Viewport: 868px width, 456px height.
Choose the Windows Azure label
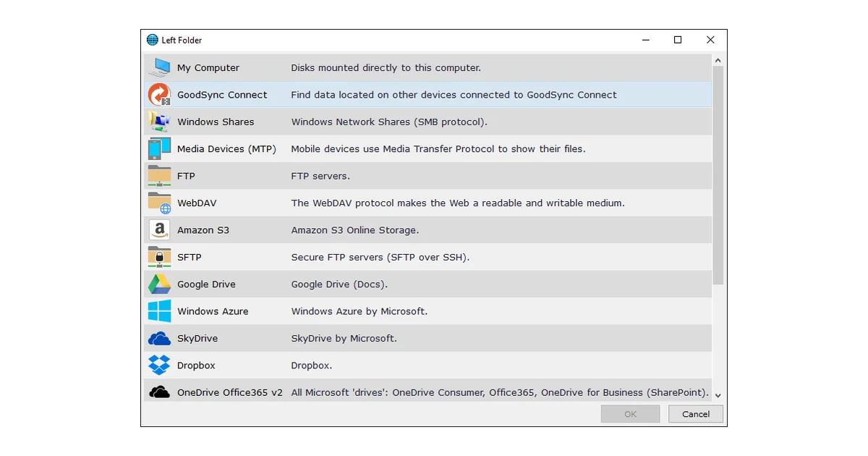click(x=213, y=311)
